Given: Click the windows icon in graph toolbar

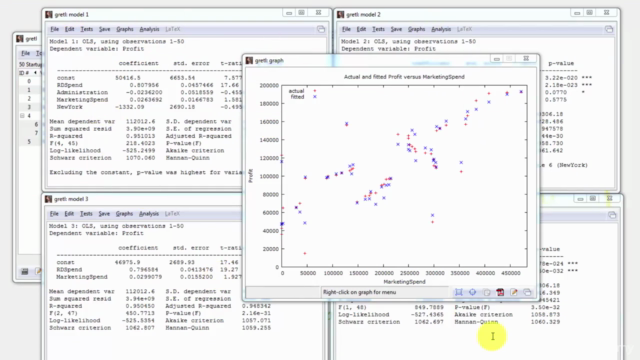Looking at the screenshot, I should tap(527, 292).
